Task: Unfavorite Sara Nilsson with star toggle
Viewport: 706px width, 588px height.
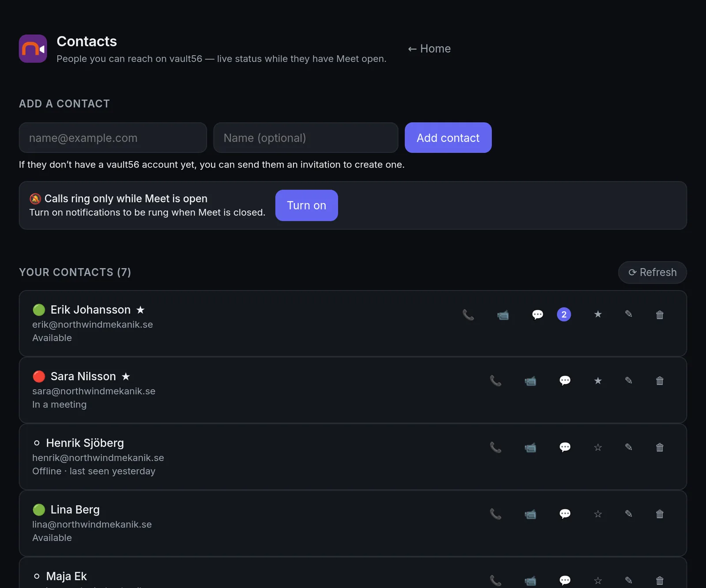Action: (x=598, y=381)
